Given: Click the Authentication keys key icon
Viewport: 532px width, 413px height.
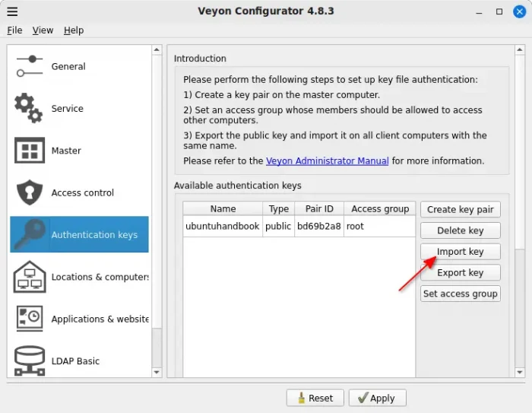Looking at the screenshot, I should click(x=30, y=234).
